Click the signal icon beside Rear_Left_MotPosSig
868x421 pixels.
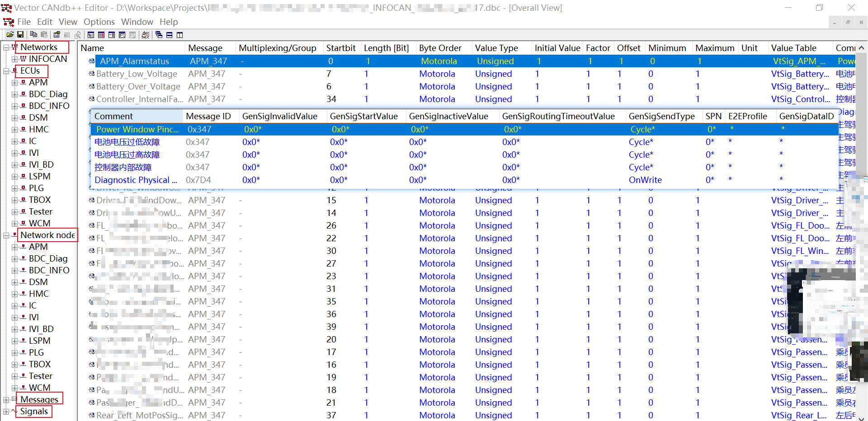pyautogui.click(x=92, y=415)
